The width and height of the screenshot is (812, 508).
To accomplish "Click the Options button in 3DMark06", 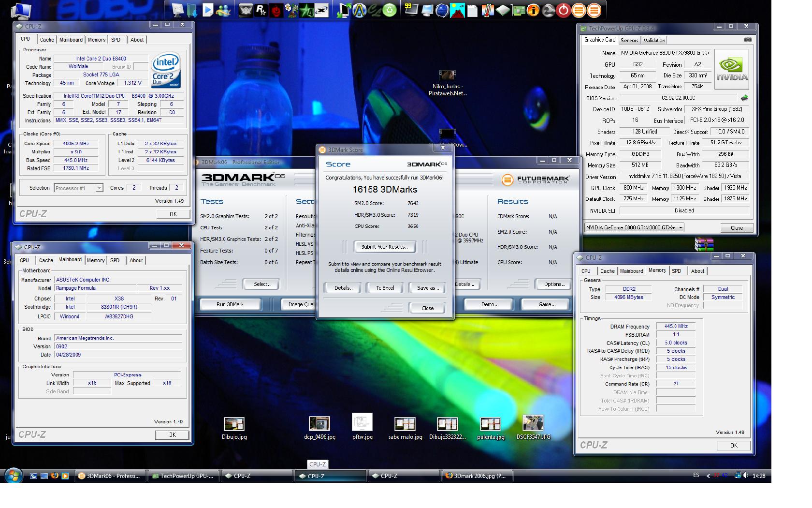I will pos(554,284).
